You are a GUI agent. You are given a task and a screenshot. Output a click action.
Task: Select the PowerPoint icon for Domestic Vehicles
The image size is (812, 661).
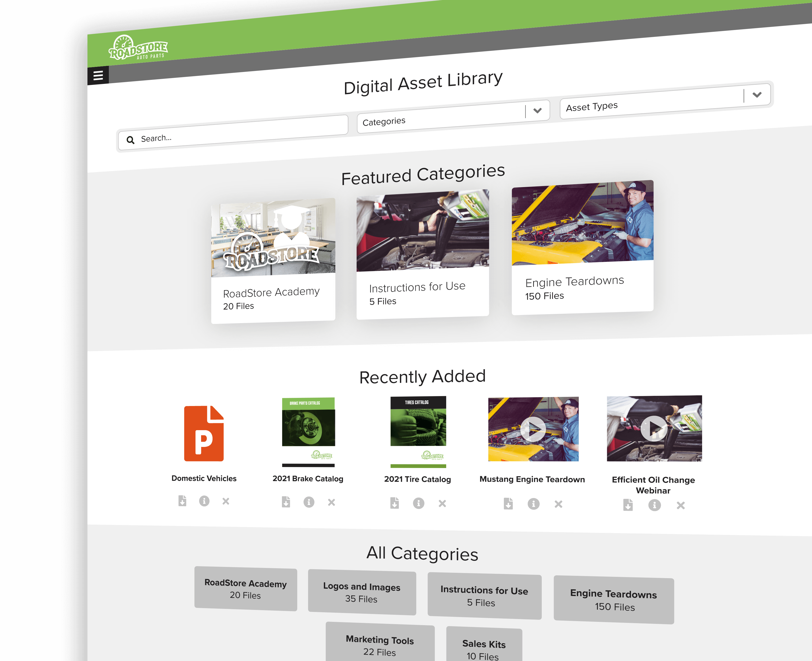[204, 434]
